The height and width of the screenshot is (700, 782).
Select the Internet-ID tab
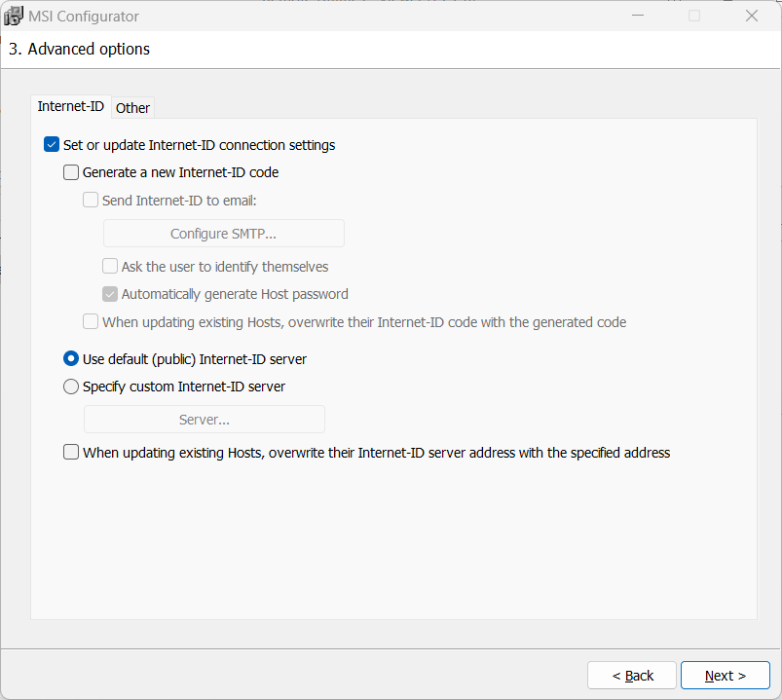pos(70,107)
